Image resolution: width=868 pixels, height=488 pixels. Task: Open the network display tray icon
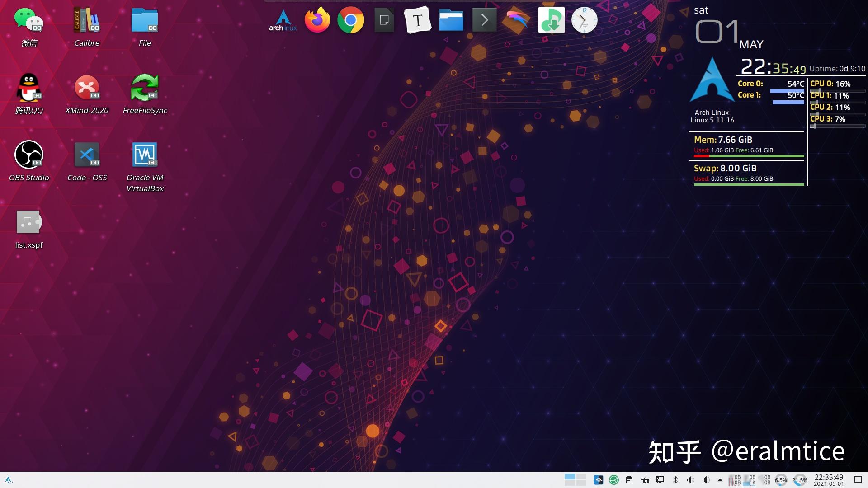(660, 480)
